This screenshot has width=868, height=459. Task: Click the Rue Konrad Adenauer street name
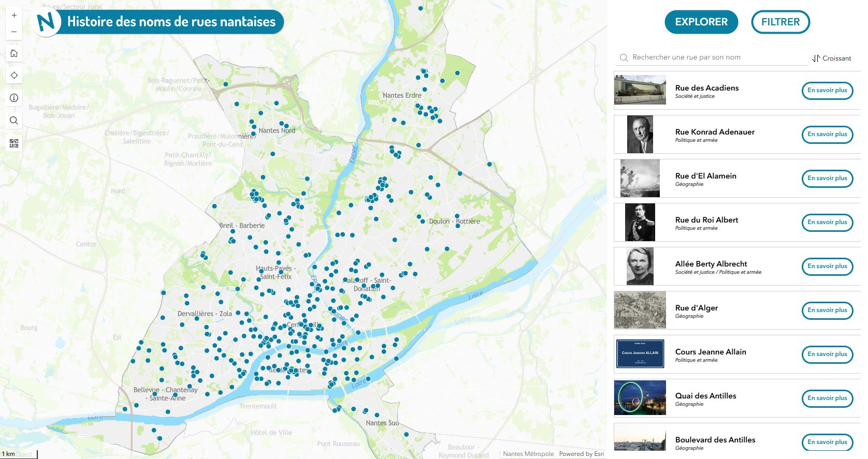point(715,132)
